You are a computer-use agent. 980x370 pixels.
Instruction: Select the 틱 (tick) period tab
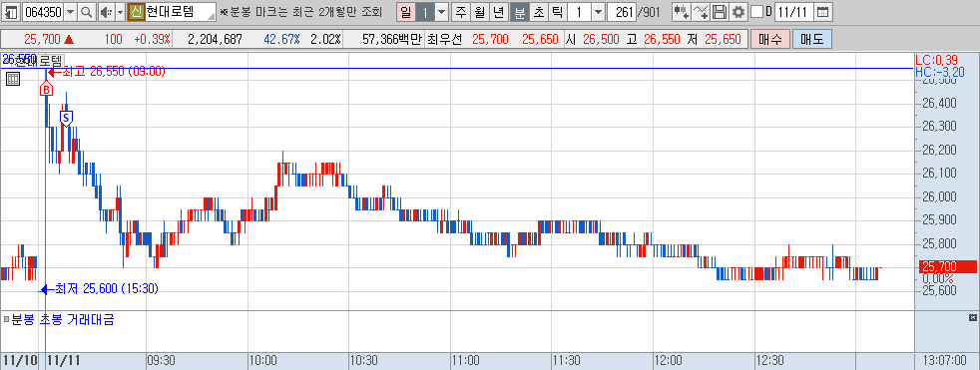click(x=557, y=12)
